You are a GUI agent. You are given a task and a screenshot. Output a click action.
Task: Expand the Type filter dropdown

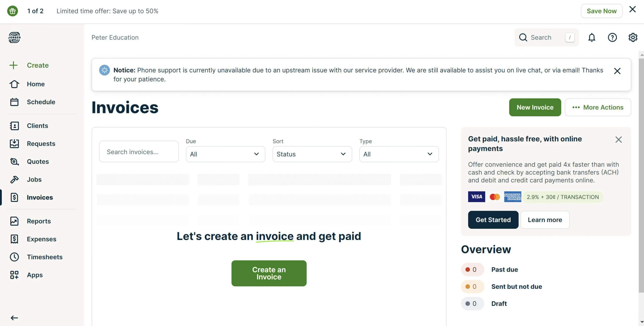click(398, 154)
